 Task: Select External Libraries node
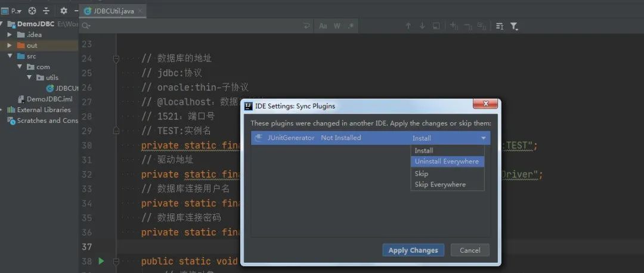[x=39, y=110]
